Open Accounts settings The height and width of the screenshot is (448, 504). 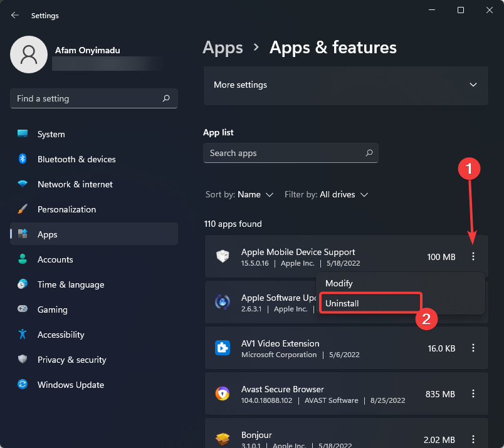pos(94,259)
